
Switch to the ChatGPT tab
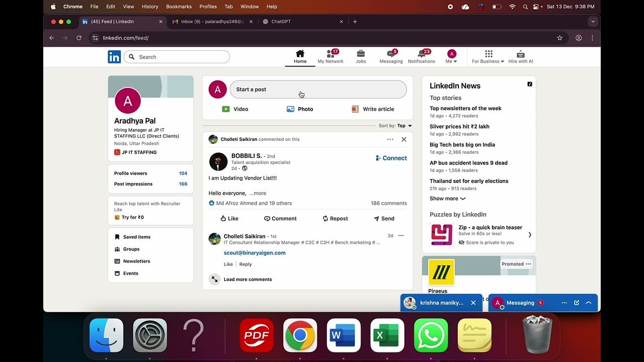[302, 22]
